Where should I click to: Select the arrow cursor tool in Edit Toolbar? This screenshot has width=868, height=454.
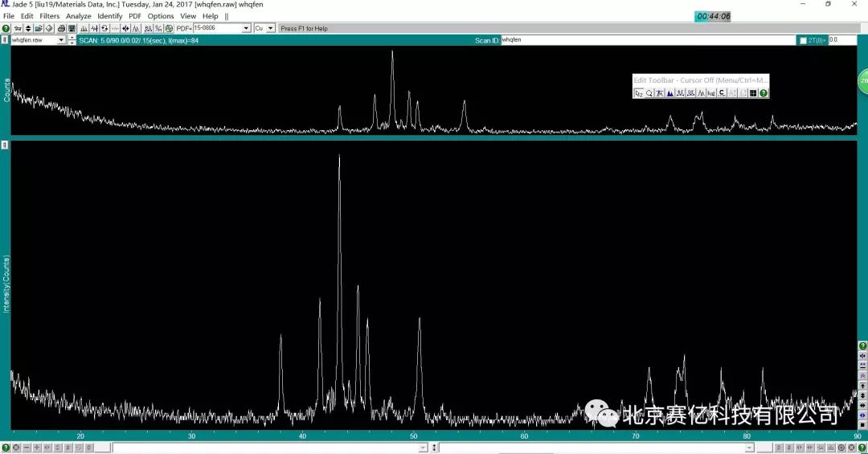click(x=639, y=93)
